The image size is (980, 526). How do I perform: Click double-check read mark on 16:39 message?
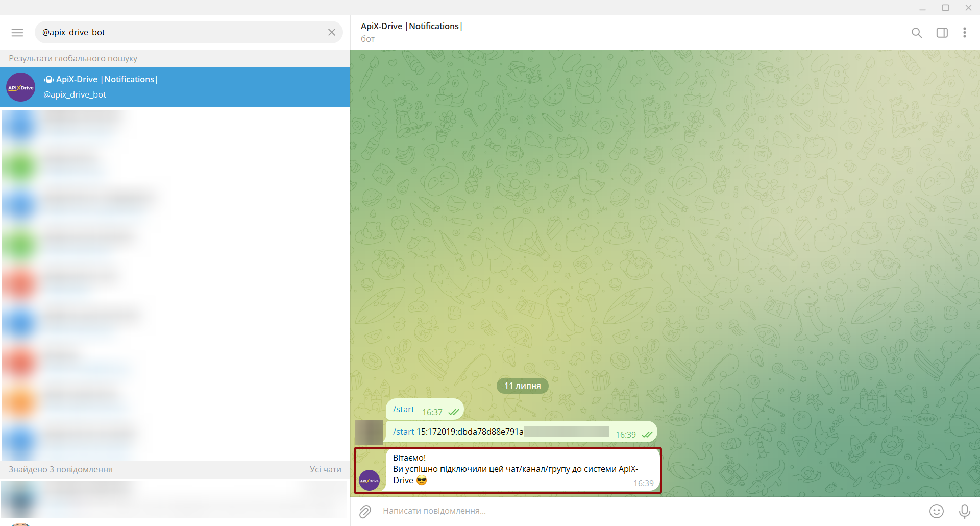(x=647, y=435)
